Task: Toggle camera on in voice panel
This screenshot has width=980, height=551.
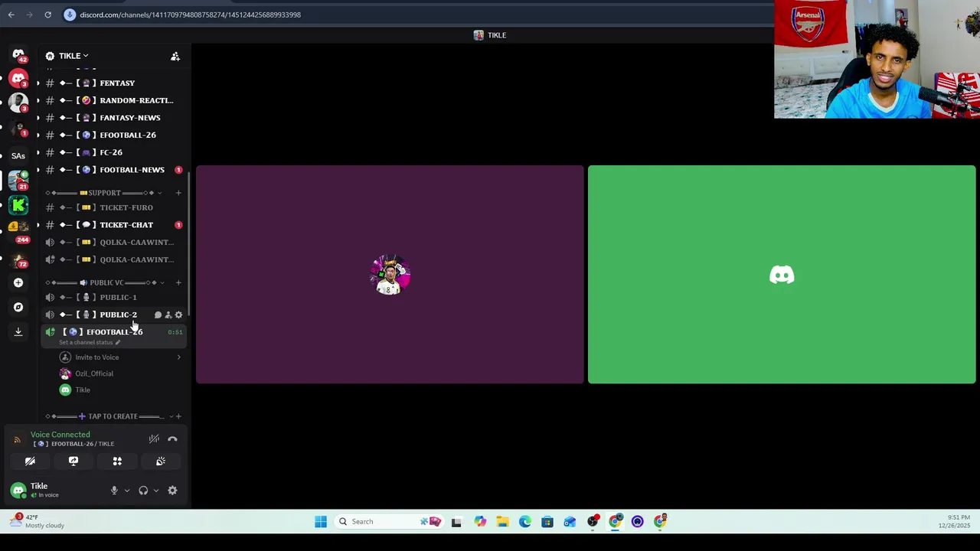Action: 30,461
